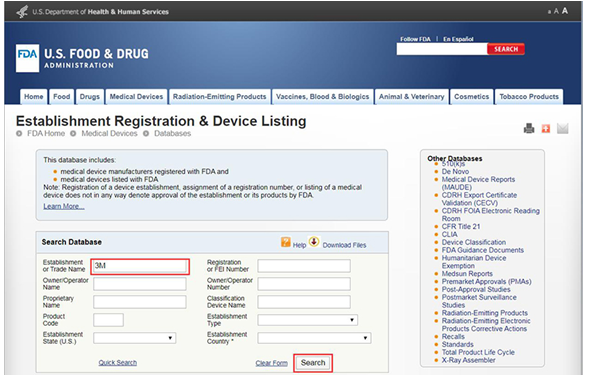The image size is (591, 386).
Task: Open Establishment Country dropdown
Action: 314,338
